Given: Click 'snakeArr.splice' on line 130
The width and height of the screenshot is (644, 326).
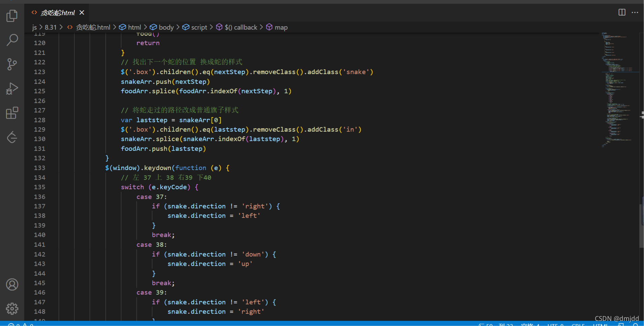Looking at the screenshot, I should [150, 139].
